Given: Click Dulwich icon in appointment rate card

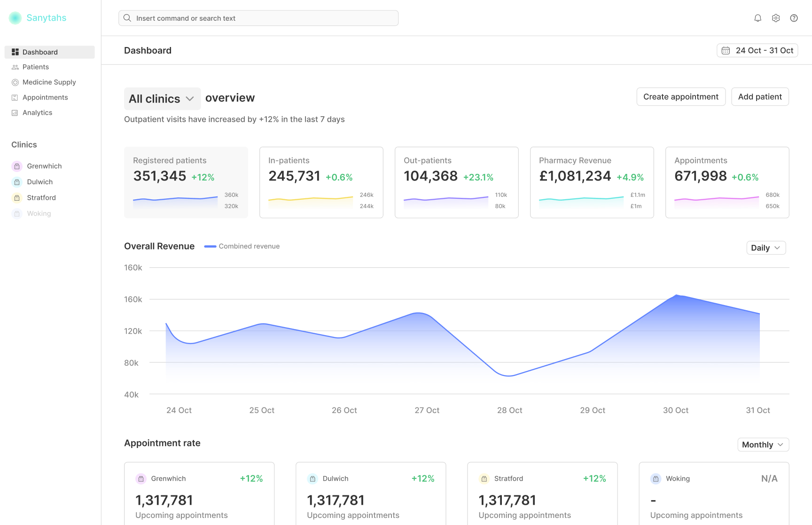Looking at the screenshot, I should coord(312,478).
